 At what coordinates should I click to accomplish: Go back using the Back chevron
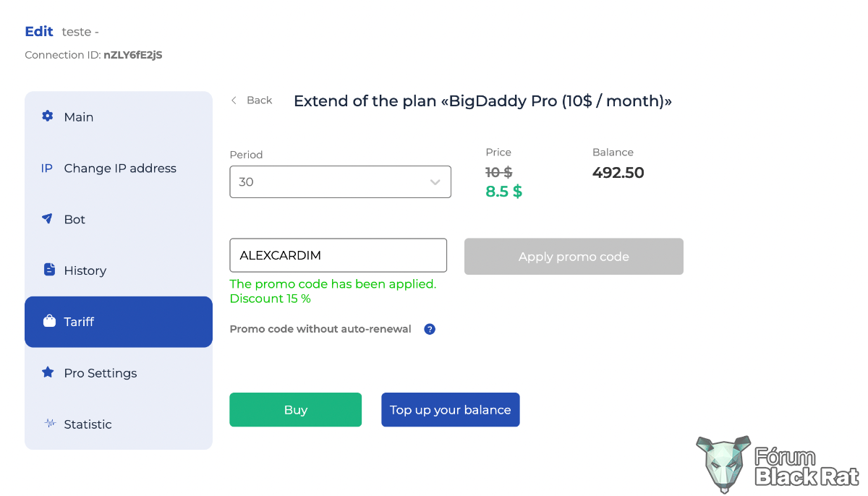(234, 101)
